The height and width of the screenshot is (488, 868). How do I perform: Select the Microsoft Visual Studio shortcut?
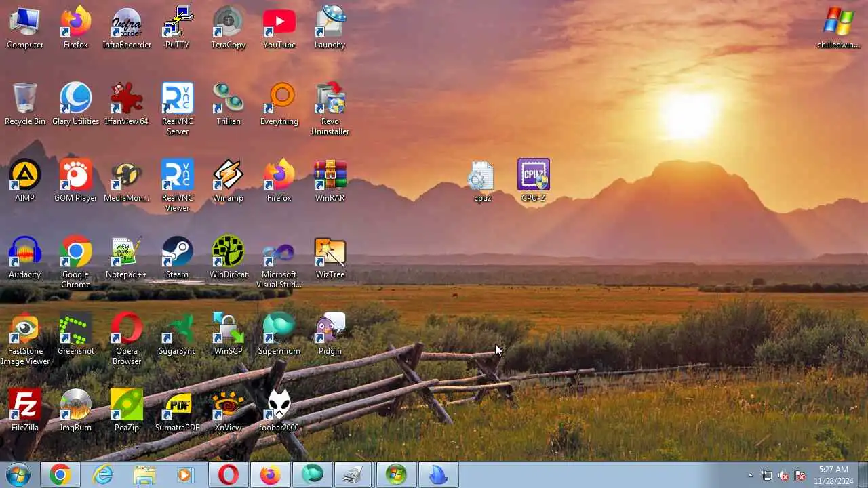pos(279,262)
